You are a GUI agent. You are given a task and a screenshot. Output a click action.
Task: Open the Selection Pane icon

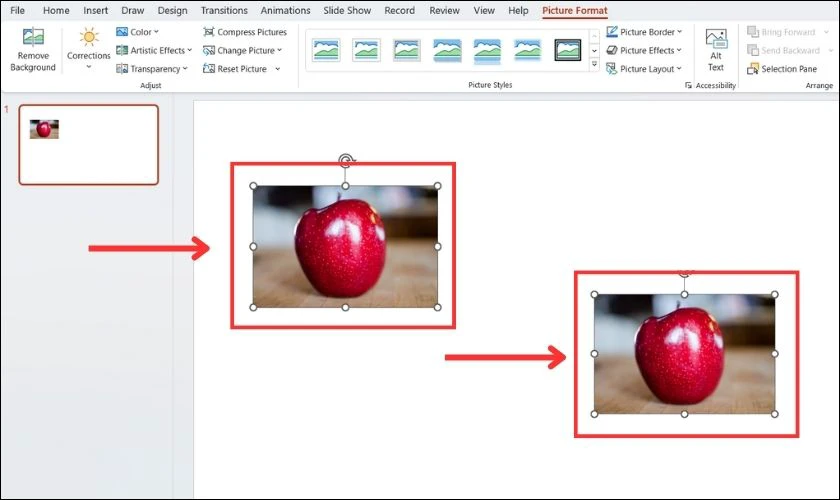(753, 69)
